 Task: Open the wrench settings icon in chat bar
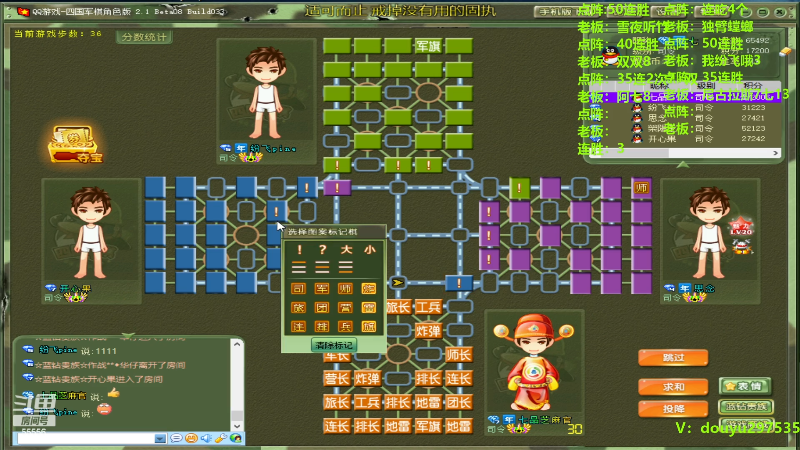(221, 438)
